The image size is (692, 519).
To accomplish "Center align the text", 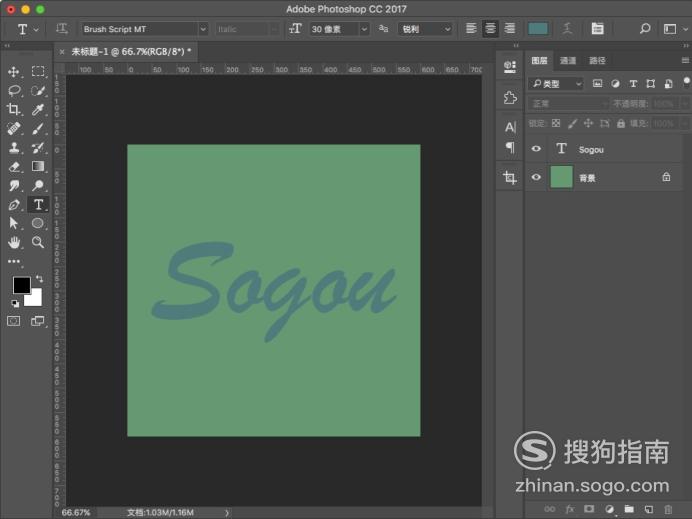I will pos(490,29).
